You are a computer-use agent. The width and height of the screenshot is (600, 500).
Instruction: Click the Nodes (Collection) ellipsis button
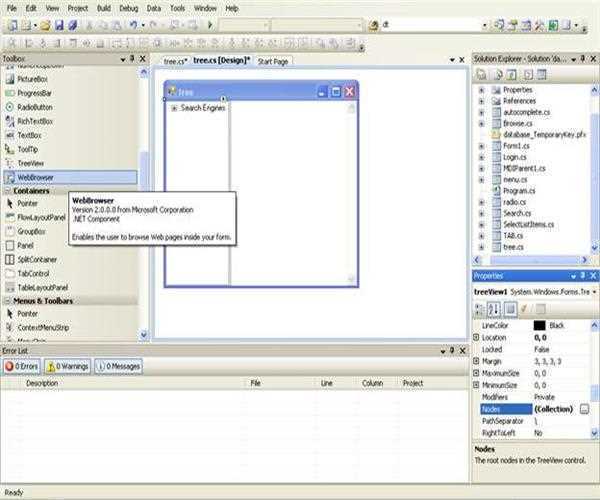pyautogui.click(x=584, y=409)
